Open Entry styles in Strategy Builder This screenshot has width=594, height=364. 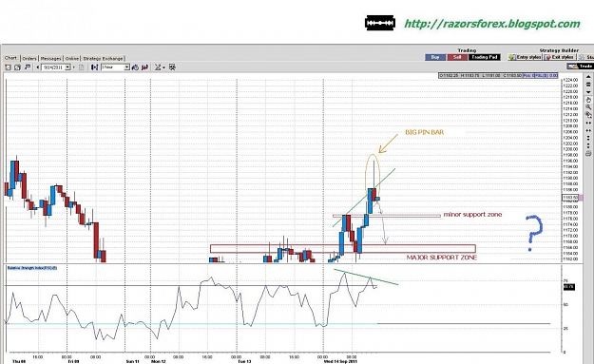click(525, 57)
